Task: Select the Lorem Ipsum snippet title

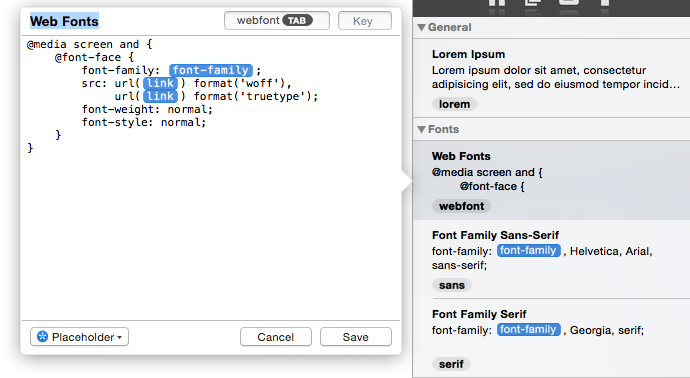Action: [468, 54]
